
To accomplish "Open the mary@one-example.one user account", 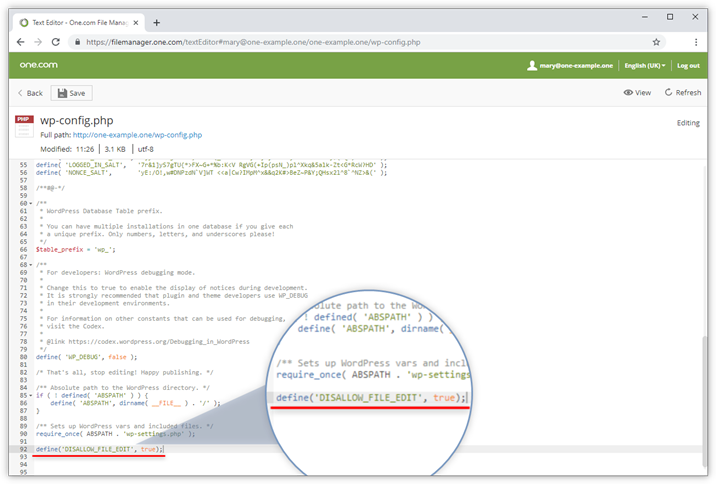I will [x=570, y=66].
